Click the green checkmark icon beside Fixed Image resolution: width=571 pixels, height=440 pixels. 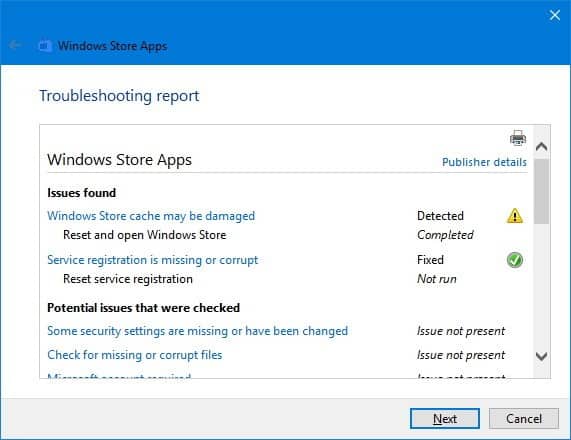coord(515,260)
